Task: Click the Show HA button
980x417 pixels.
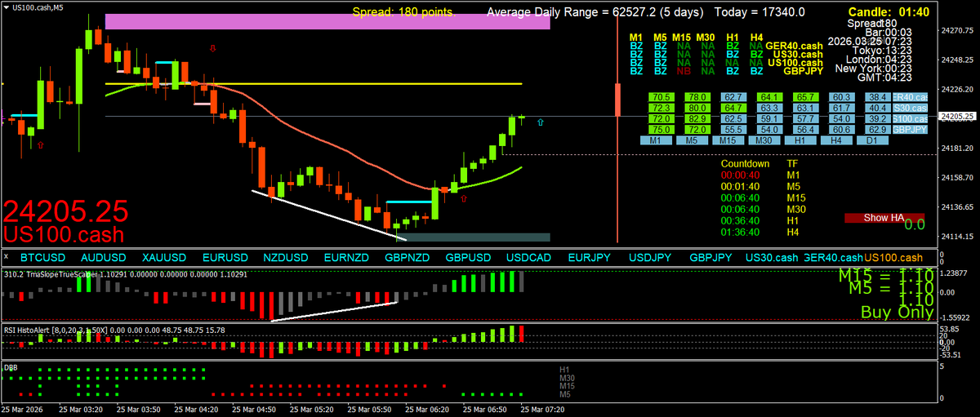Action: (884, 218)
